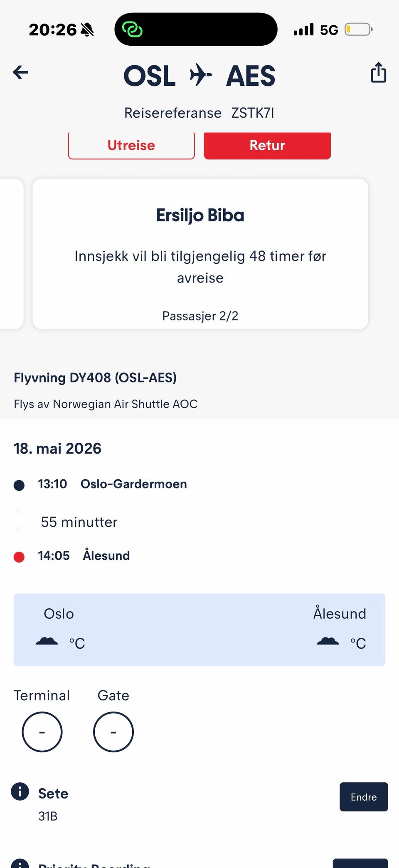
Task: Open the Ersiljo Biba passenger card
Action: [x=200, y=254]
